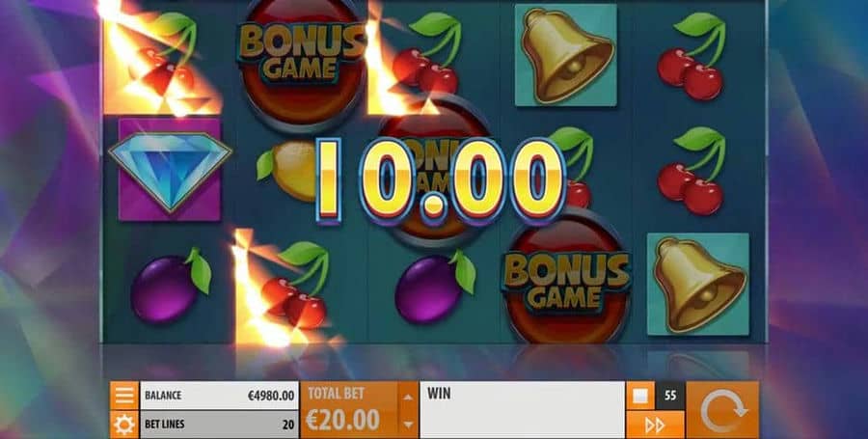Activate the fast-forward quick spin icon
868x439 pixels.
tap(655, 425)
